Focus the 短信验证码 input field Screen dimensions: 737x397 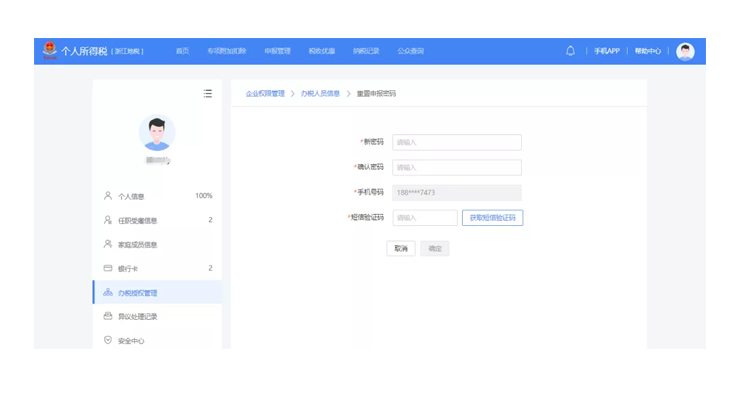(x=425, y=218)
